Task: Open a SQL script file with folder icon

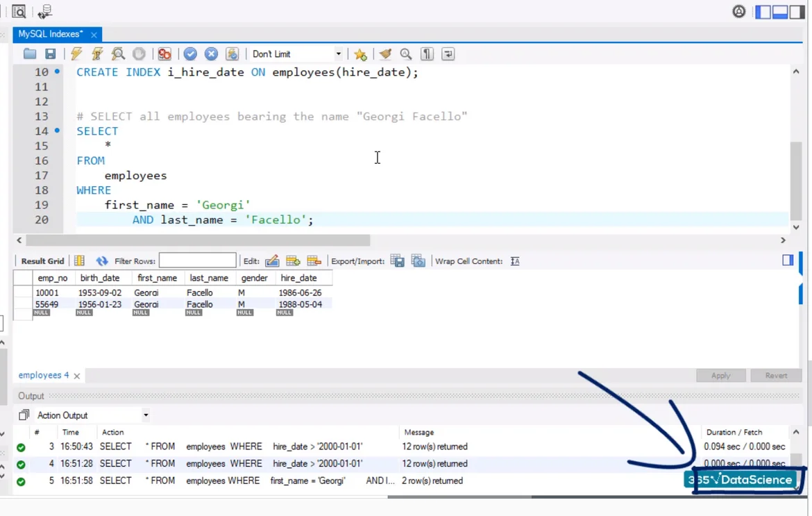Action: point(30,54)
